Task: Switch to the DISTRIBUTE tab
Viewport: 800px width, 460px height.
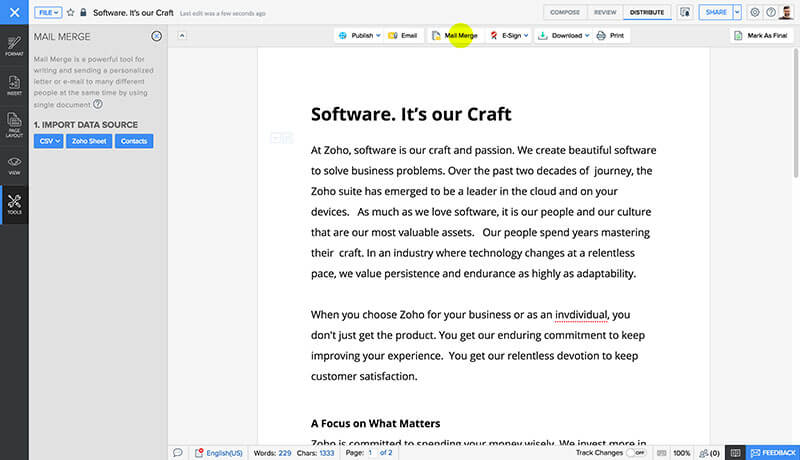Action: (647, 12)
